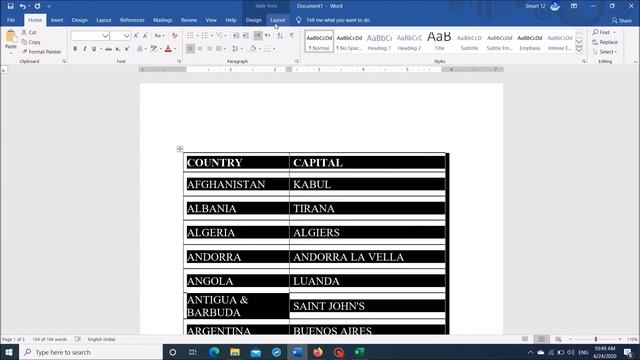Center the text
Screen dimensions: 640x360
[x=200, y=49]
